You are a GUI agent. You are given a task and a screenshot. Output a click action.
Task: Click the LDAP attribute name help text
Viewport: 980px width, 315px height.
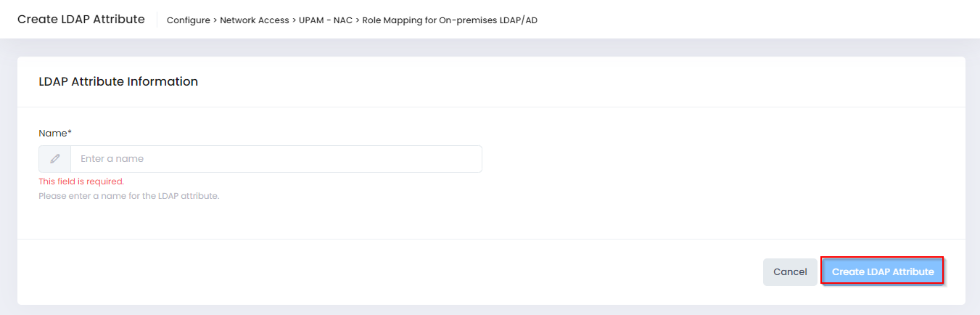[128, 196]
